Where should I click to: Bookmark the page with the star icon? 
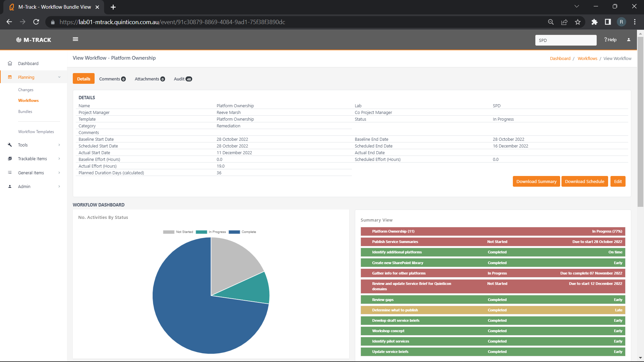click(578, 22)
